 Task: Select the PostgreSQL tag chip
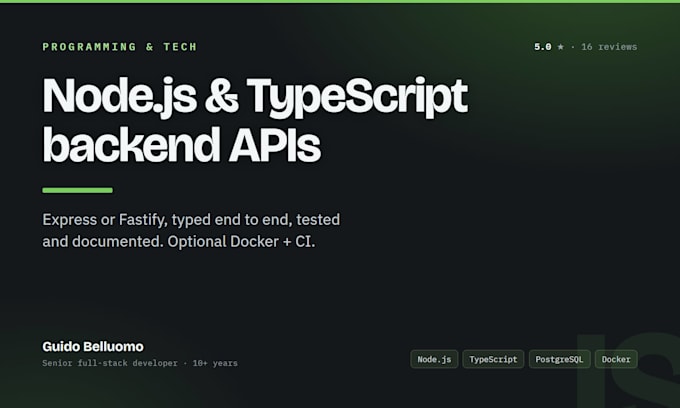tap(559, 359)
